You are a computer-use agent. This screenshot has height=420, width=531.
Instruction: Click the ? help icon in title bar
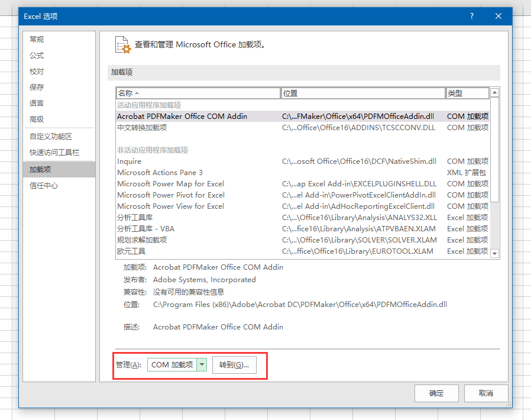472,16
